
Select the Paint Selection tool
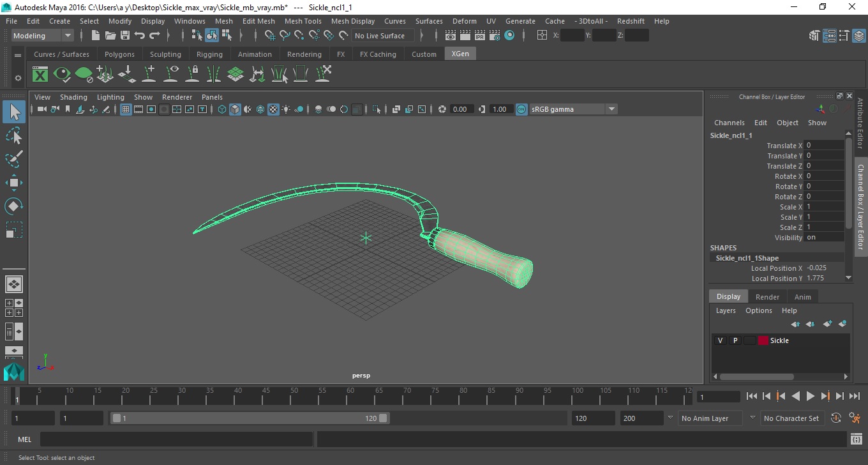[14, 159]
